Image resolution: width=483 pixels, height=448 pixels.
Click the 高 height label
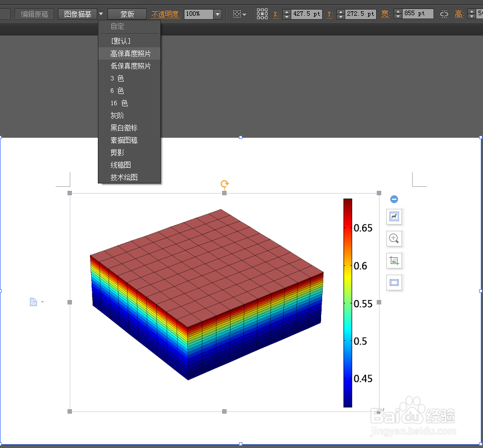click(x=459, y=14)
